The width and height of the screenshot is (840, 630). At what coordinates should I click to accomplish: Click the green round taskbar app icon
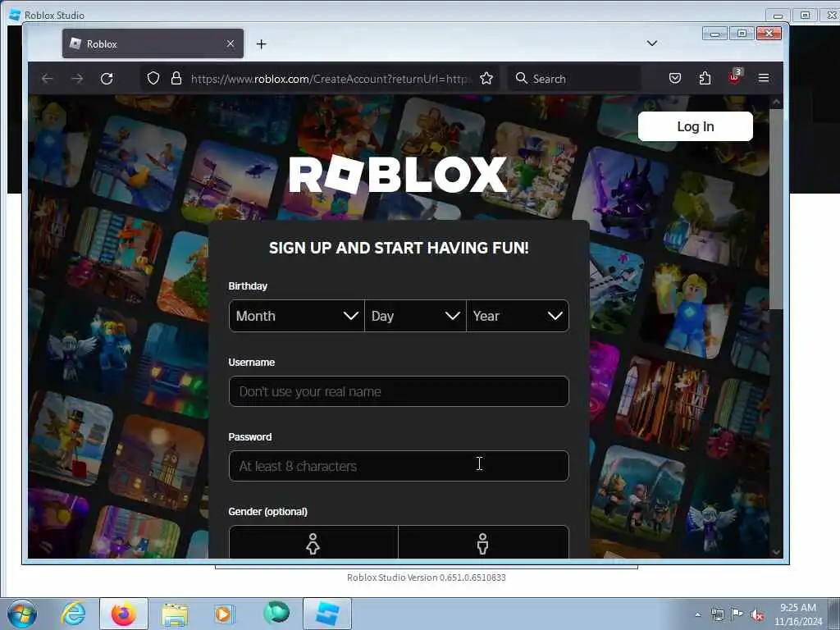click(276, 612)
